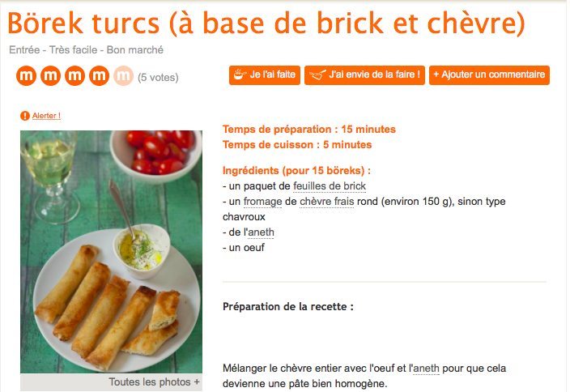This screenshot has height=392, width=570.
Task: Click the Börek turcs recipe title
Action: tap(266, 23)
